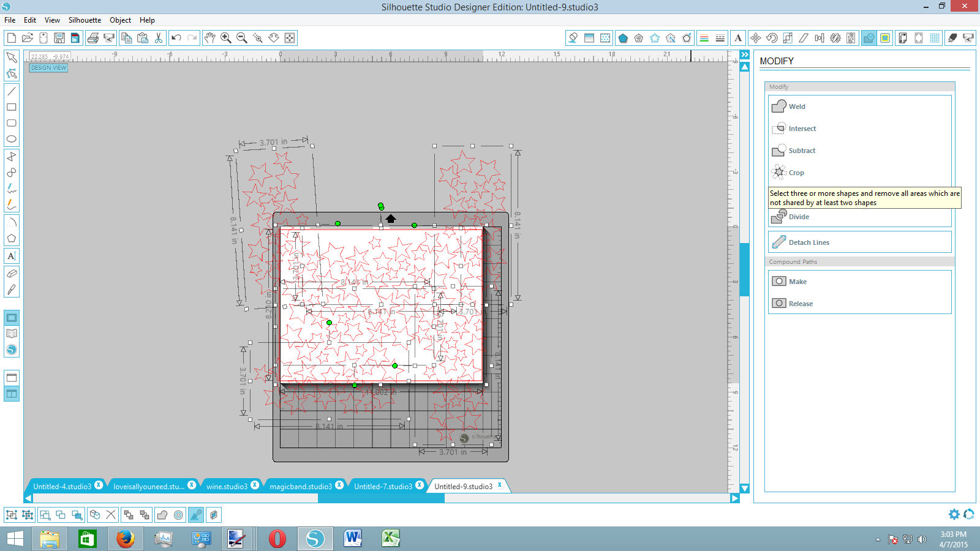
Task: Switch to the wine.studio3 tab
Action: click(x=227, y=486)
